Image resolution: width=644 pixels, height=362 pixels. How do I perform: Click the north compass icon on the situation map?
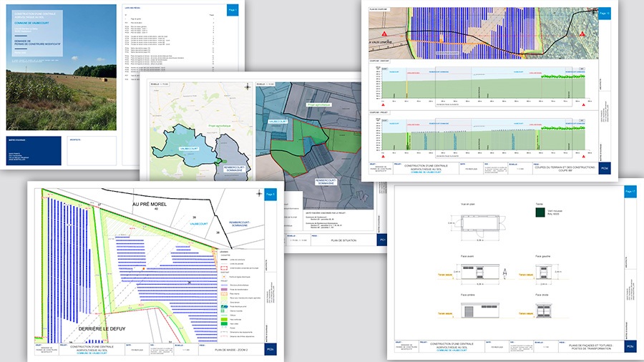tap(248, 87)
